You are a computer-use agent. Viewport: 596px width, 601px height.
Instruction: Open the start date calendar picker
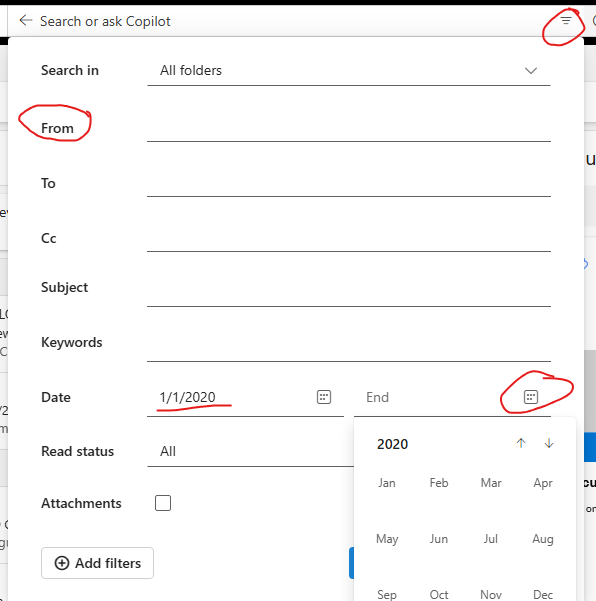(324, 397)
